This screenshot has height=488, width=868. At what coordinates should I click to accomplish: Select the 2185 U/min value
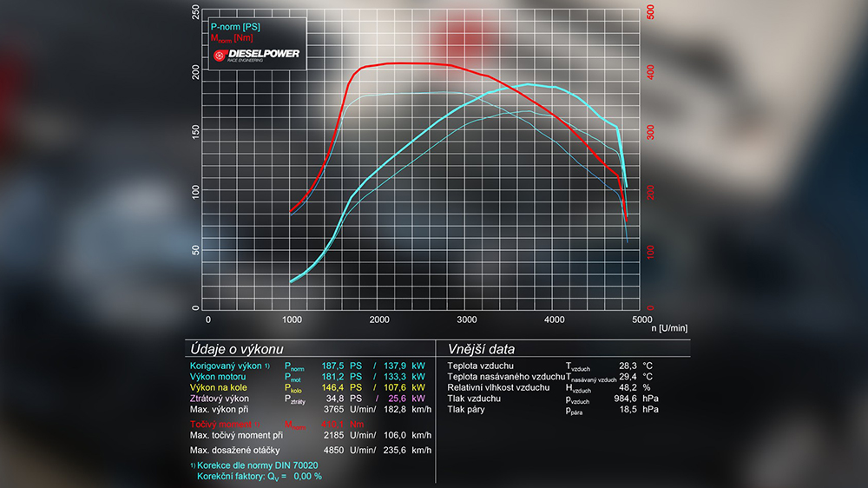(x=349, y=435)
